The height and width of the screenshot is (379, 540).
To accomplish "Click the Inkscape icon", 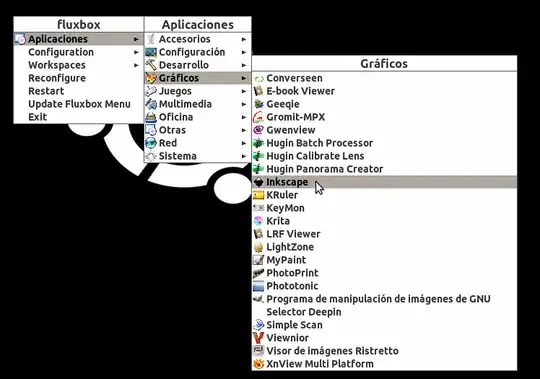I will pos(258,182).
